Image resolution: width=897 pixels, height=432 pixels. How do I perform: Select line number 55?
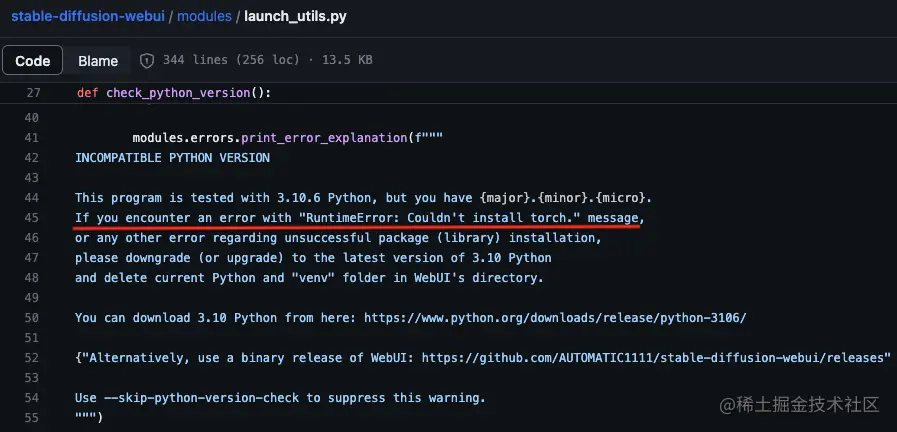32,418
